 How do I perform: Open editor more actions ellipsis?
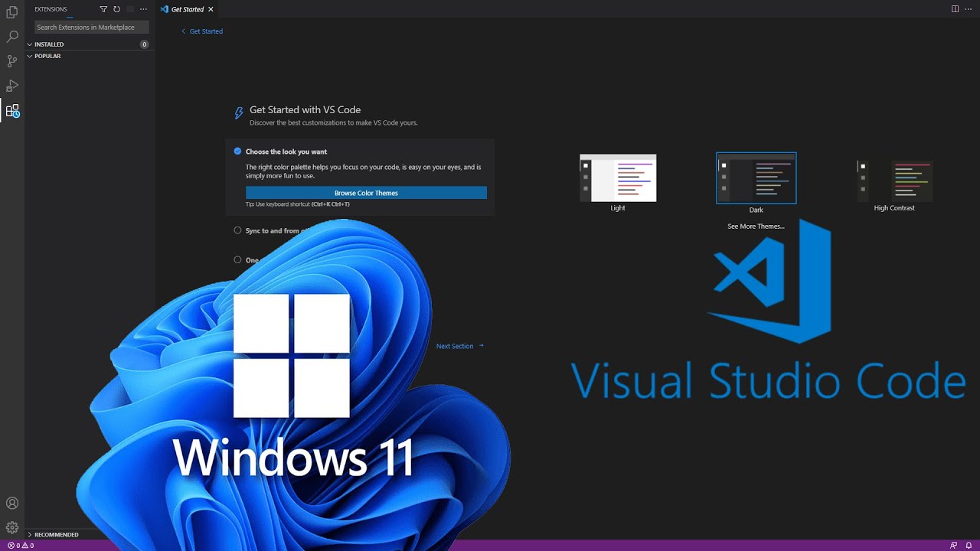[968, 9]
